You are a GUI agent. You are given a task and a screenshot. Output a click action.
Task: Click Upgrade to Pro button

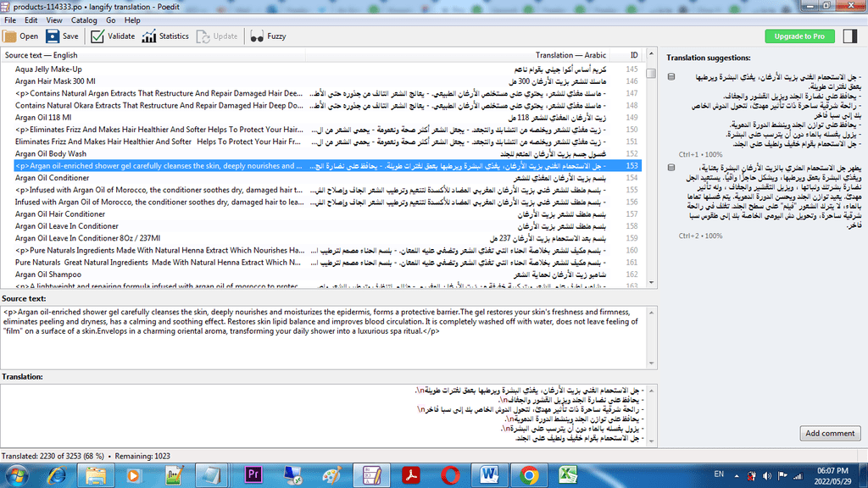[798, 36]
